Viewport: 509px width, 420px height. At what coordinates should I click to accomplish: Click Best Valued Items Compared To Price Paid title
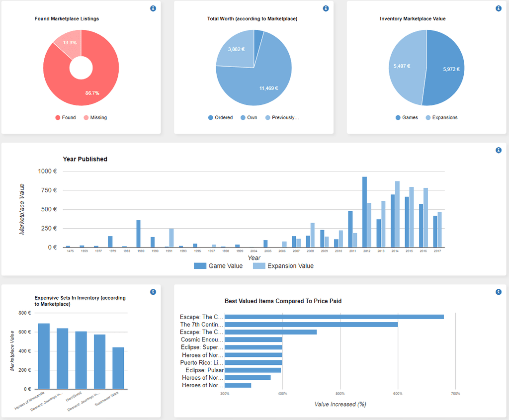coord(283,301)
